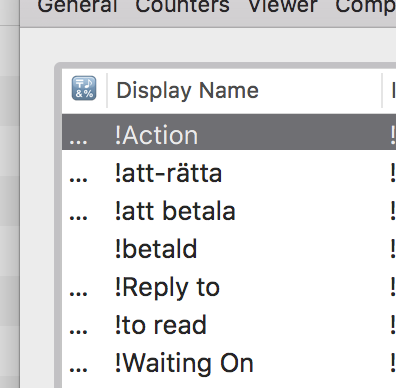Click the ellipsis cell beside !att-rätta
This screenshot has height=388, width=396.
[x=78, y=180]
